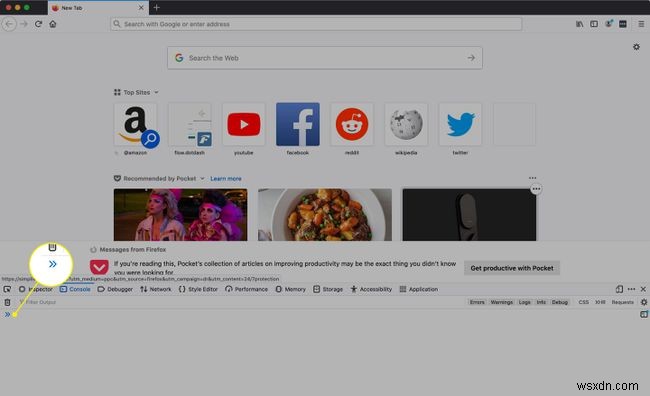Toggle the Errors console filter
Screen dimensions: 650x396
(477, 302)
